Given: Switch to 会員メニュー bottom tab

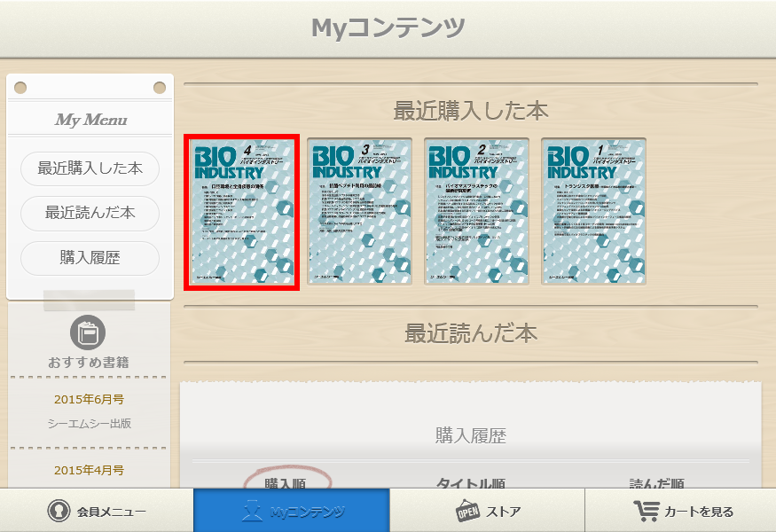Looking at the screenshot, I should point(97,511).
